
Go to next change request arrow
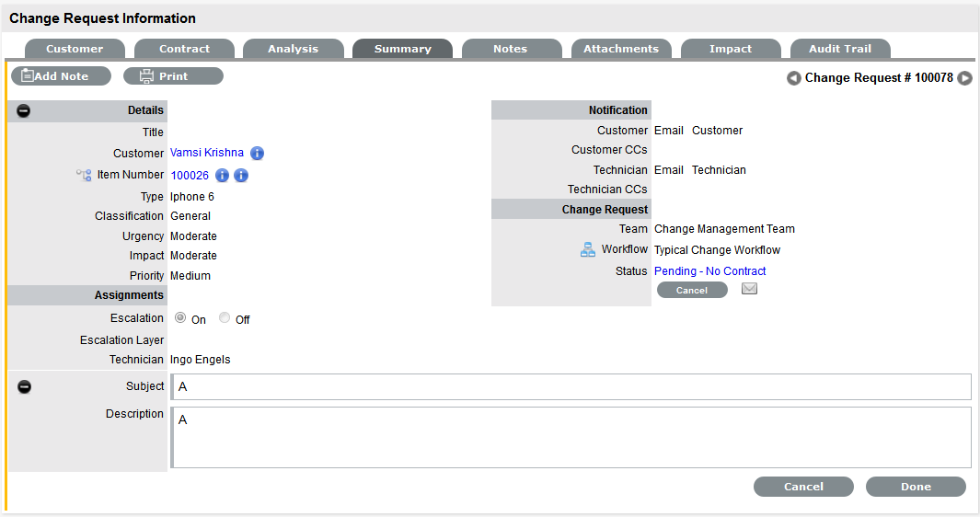click(964, 78)
